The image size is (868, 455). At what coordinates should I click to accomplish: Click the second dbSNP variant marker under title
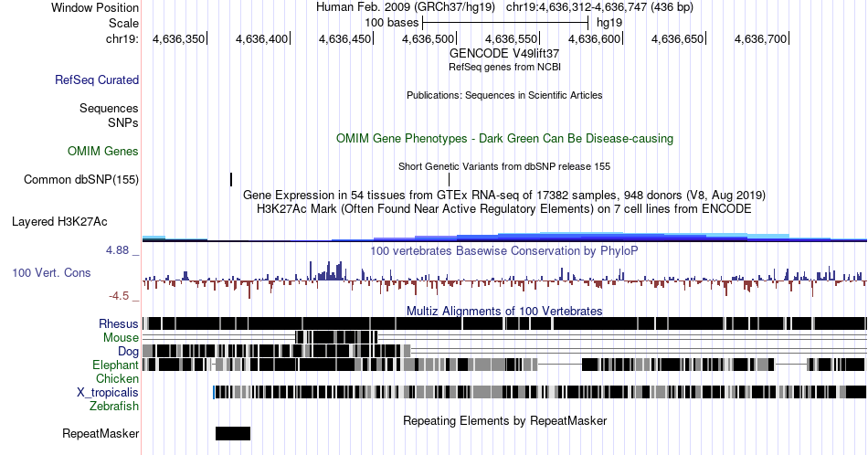click(449, 179)
